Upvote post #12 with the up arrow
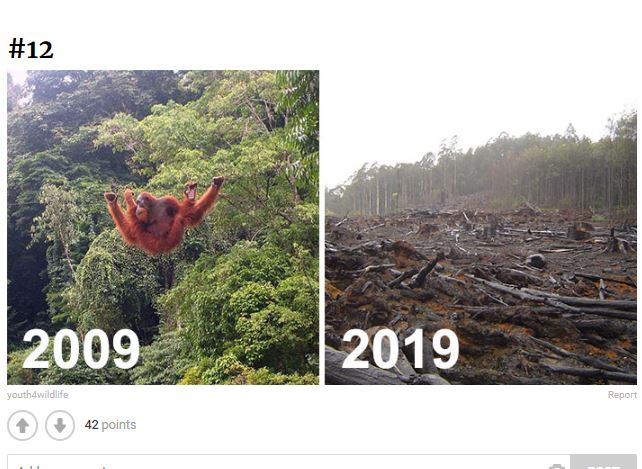642x469 pixels. [22, 425]
